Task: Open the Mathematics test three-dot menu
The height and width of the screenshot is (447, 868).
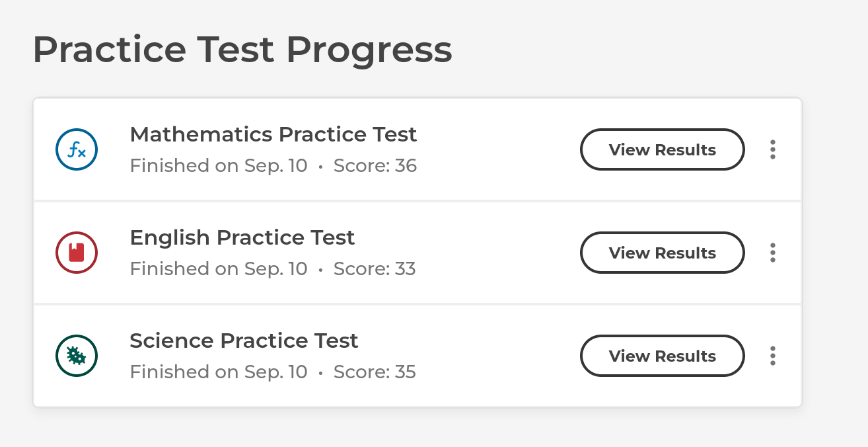Action: click(x=773, y=149)
